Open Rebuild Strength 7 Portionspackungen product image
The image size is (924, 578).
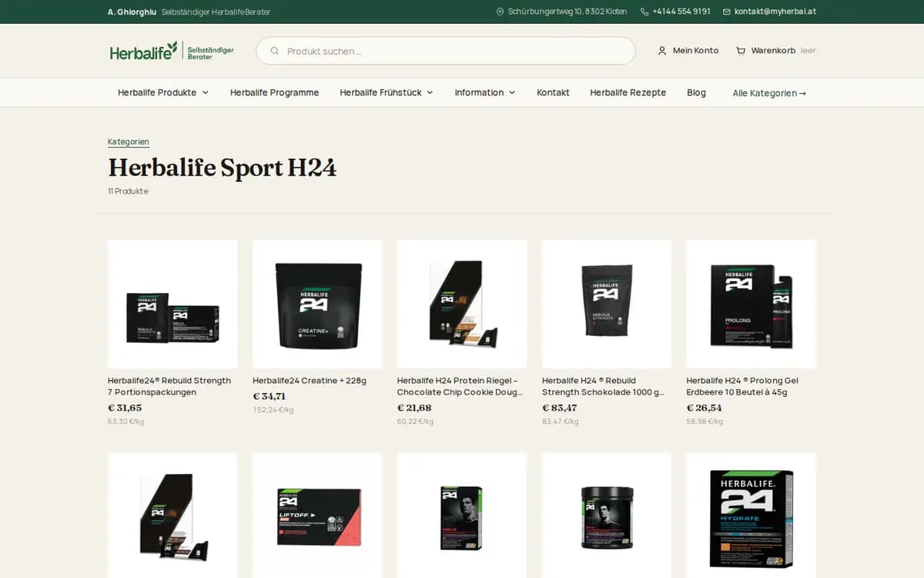click(172, 304)
